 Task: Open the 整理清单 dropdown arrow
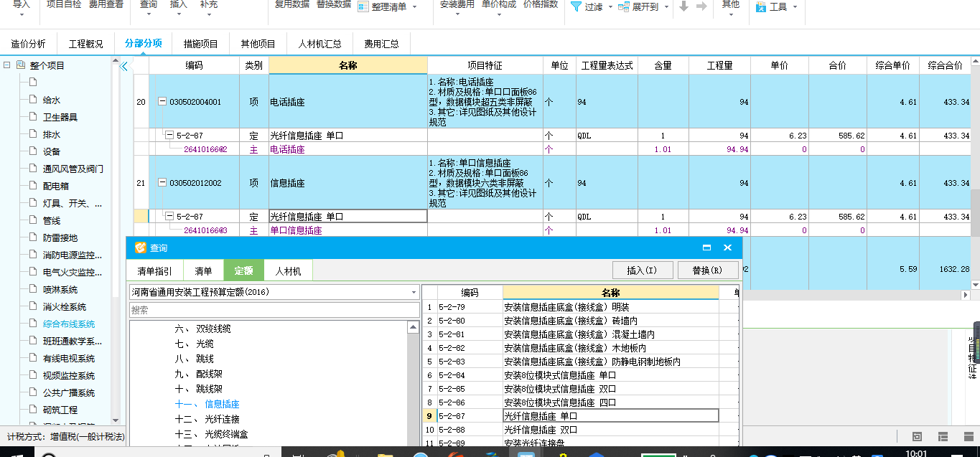[x=414, y=7]
